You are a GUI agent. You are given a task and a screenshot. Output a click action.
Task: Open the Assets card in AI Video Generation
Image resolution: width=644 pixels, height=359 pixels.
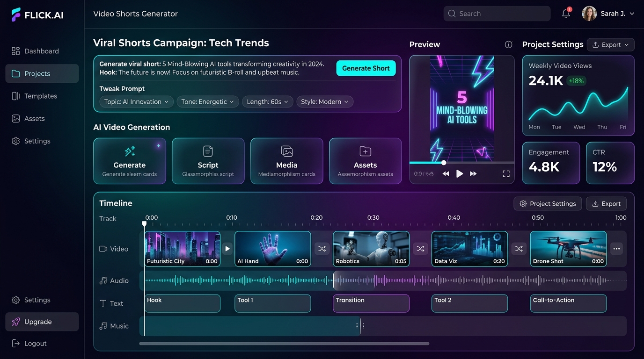coord(366,161)
